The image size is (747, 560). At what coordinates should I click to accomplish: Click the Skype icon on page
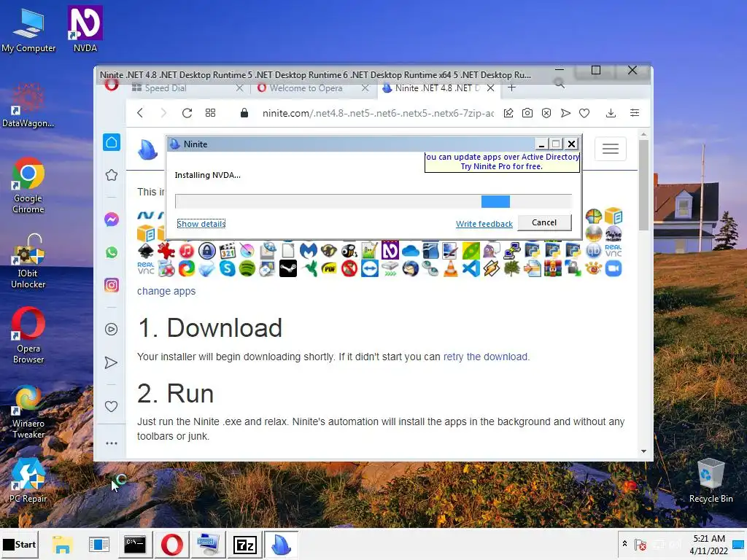228,268
